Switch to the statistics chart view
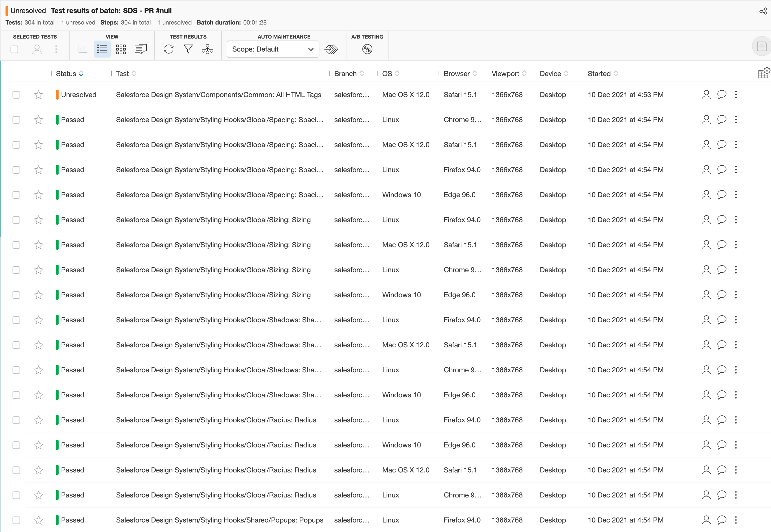The image size is (771, 532). pos(83,49)
